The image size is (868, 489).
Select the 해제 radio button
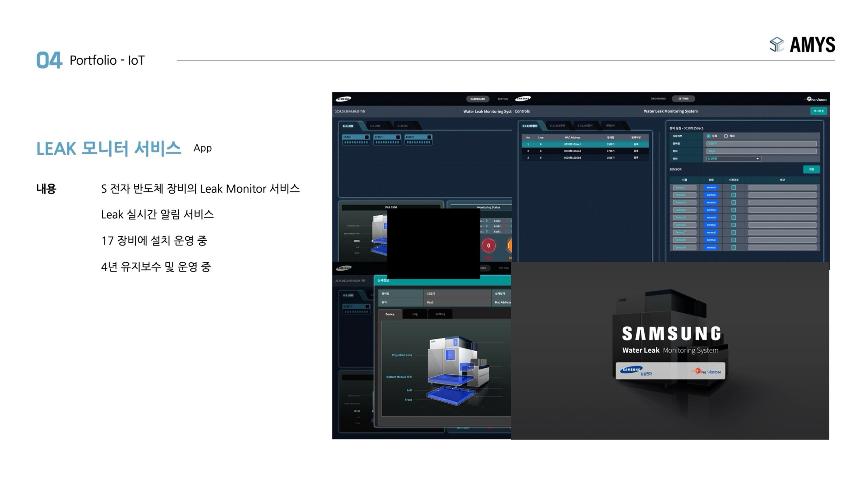tap(726, 136)
